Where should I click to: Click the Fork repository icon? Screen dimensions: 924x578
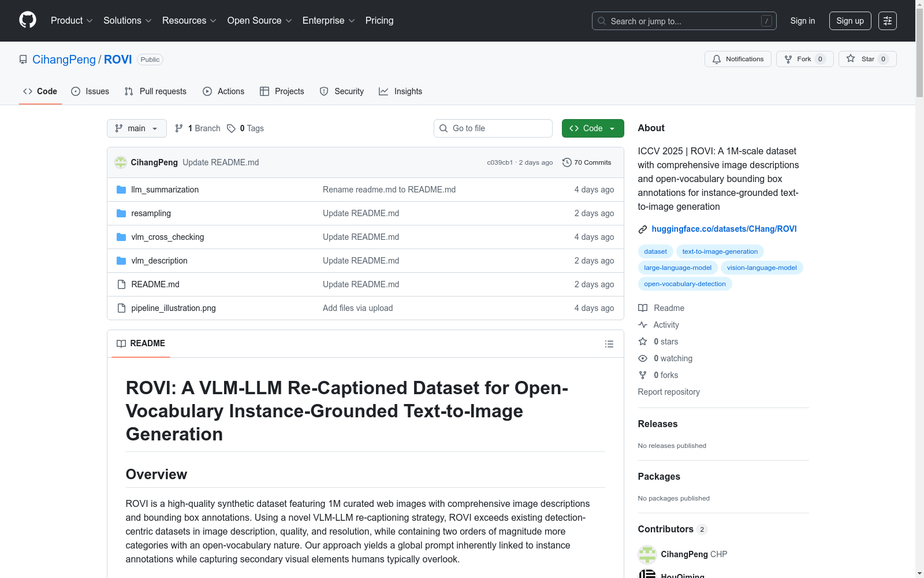788,59
